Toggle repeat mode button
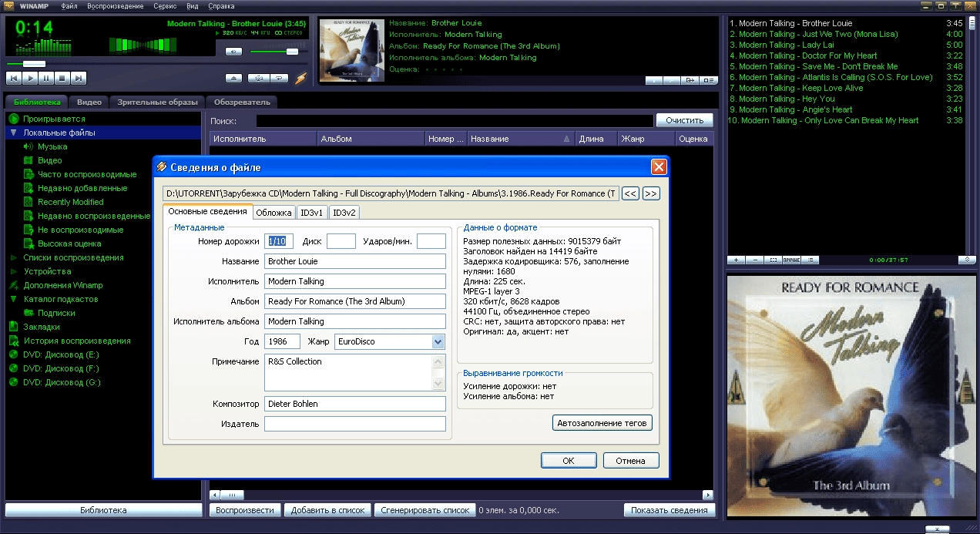Image resolution: width=980 pixels, height=534 pixels. (279, 78)
